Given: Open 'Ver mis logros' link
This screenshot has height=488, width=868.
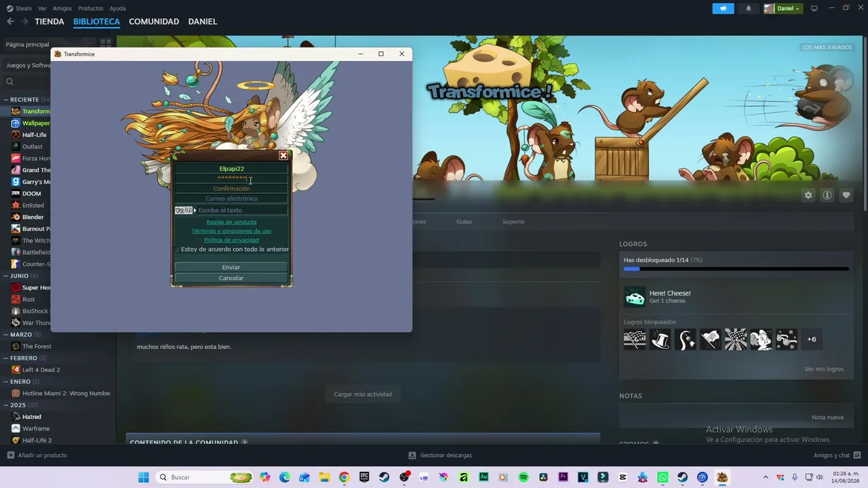Looking at the screenshot, I should tap(824, 369).
